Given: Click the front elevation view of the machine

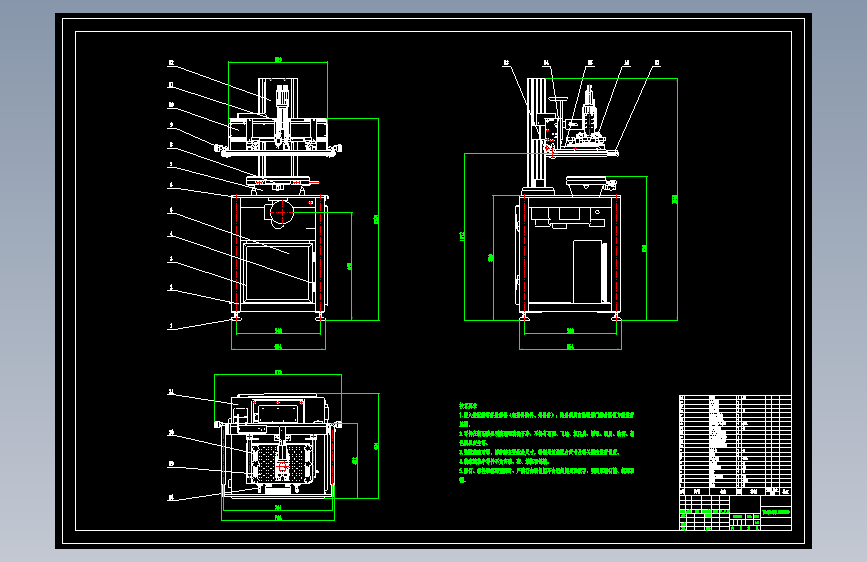Looking at the screenshot, I should (x=278, y=199).
